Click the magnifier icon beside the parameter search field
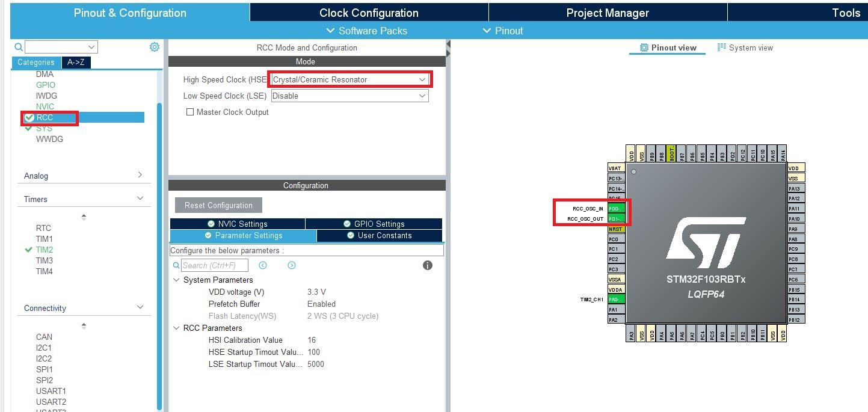The height and width of the screenshot is (412, 868). click(x=176, y=265)
